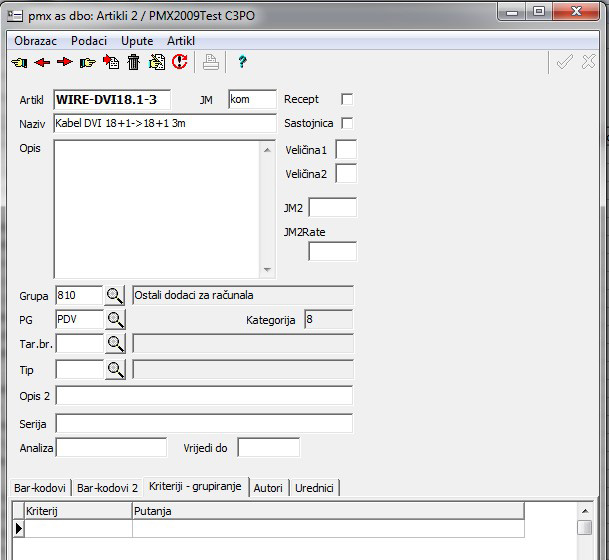Jump to last record with right-pointing hand

coord(87,62)
